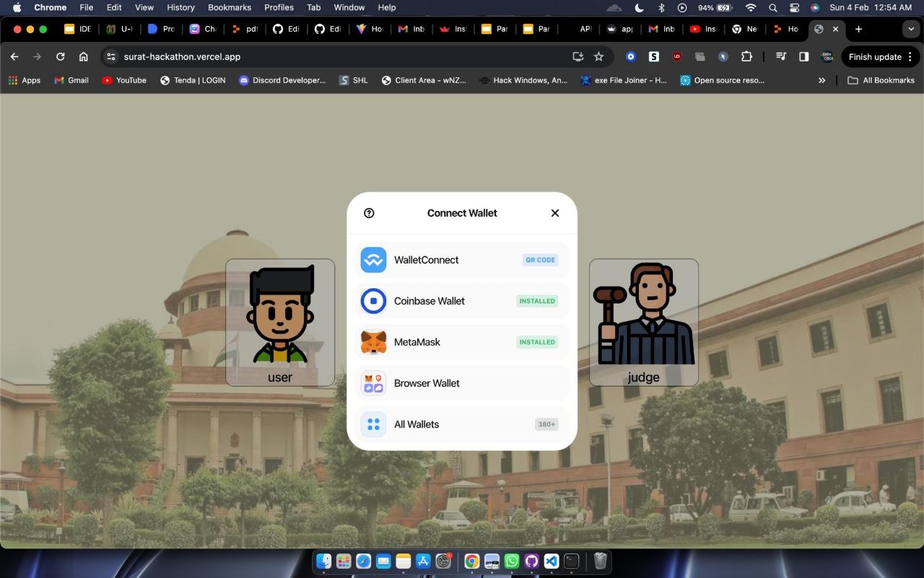This screenshot has height=578, width=924.
Task: Open a new tab with plus
Action: (x=858, y=29)
